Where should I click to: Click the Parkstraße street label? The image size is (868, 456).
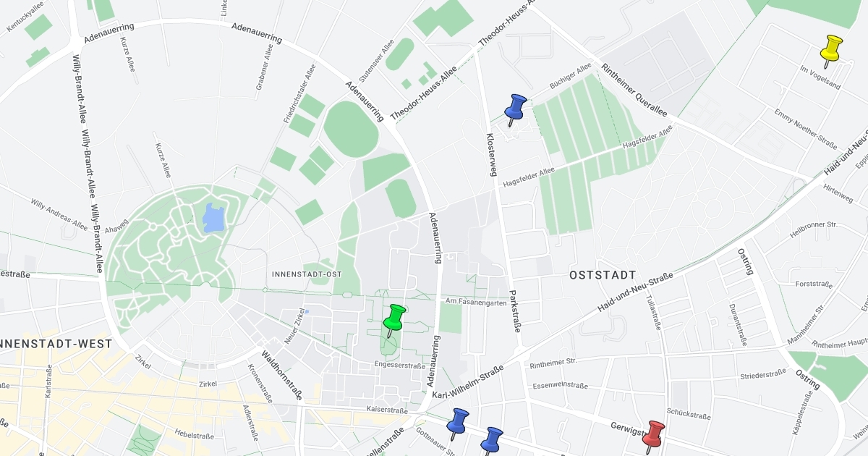(515, 311)
